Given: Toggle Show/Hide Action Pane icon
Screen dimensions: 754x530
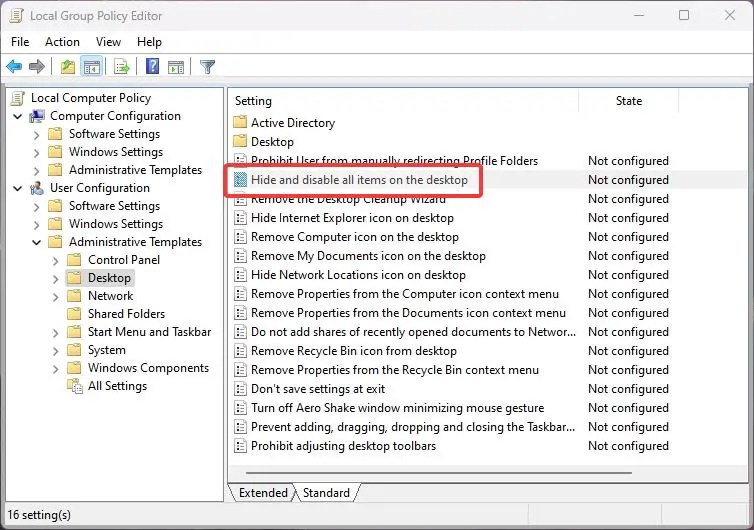Looking at the screenshot, I should pos(176,67).
